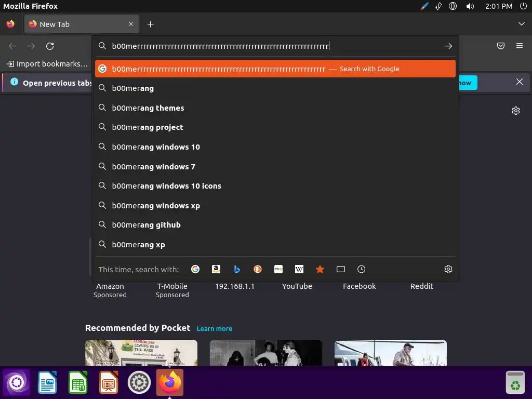The image size is (532, 399).
Task: Search in History clock icon
Action: pyautogui.click(x=362, y=269)
